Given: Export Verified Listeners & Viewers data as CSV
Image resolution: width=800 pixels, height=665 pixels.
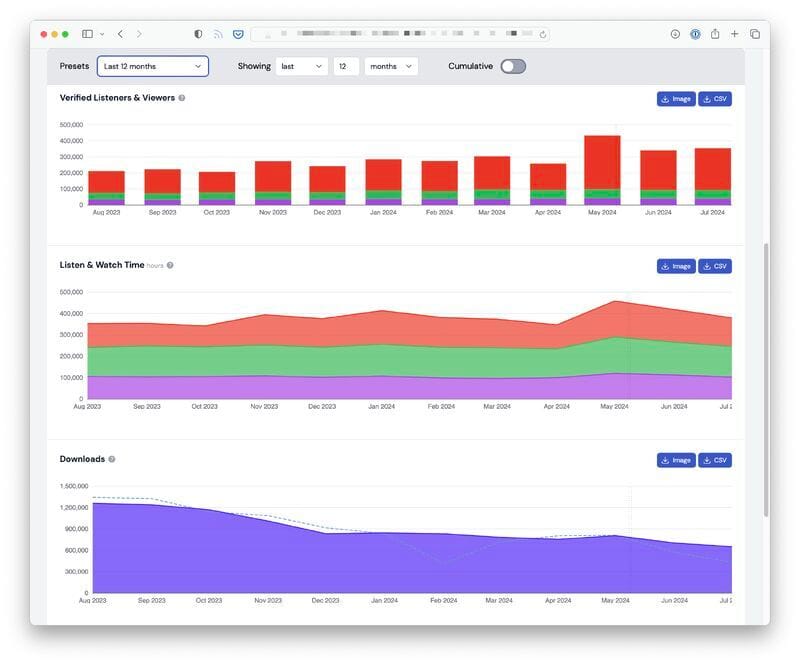Looking at the screenshot, I should pos(715,99).
